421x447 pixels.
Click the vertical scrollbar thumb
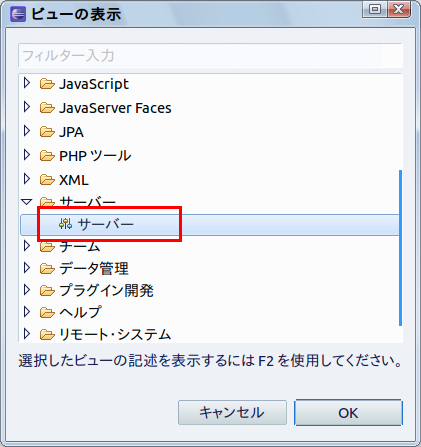click(400, 248)
